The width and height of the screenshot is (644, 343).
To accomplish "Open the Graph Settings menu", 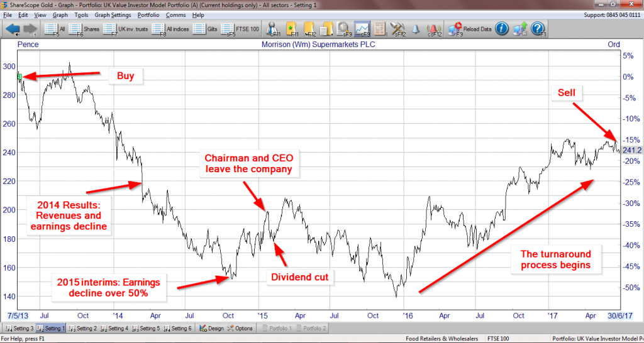I will coord(113,15).
